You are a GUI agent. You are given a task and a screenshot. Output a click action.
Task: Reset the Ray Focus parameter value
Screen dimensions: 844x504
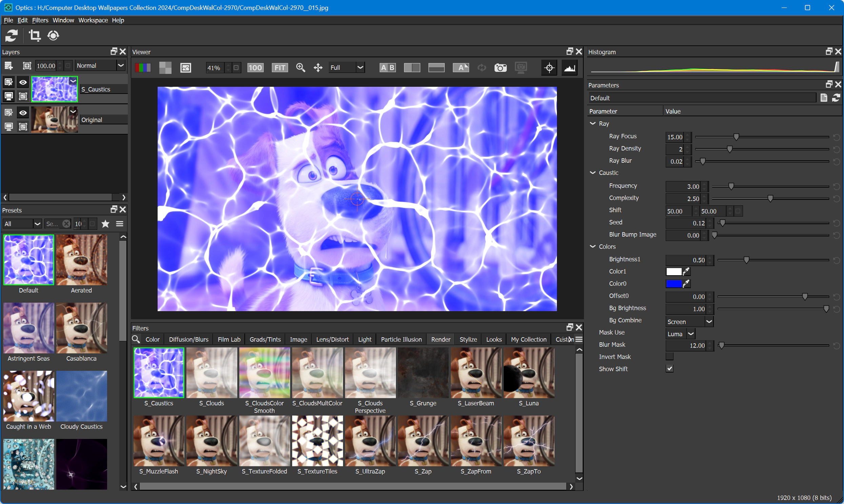coord(836,137)
